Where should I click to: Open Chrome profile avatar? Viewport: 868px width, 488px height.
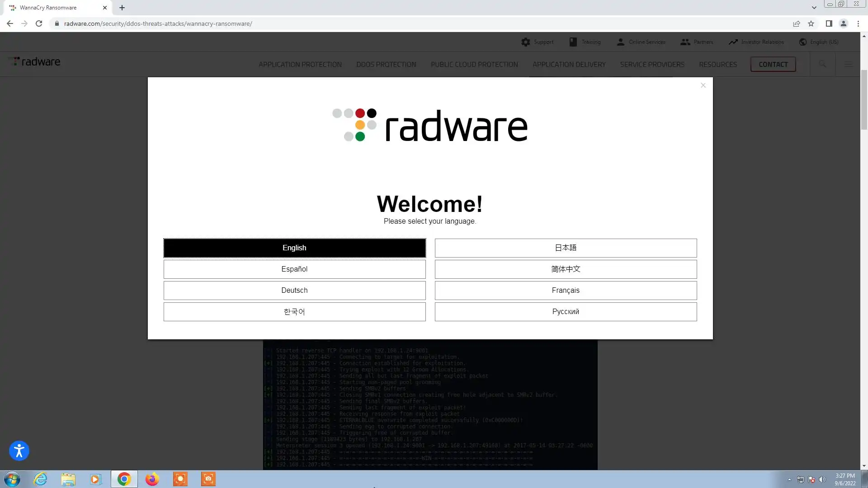coord(843,23)
